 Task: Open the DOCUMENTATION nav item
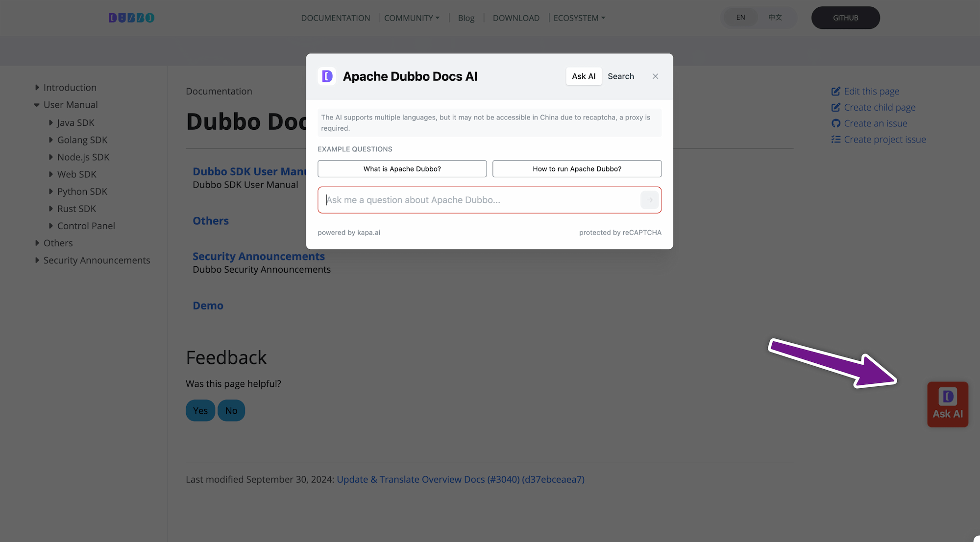pos(336,18)
